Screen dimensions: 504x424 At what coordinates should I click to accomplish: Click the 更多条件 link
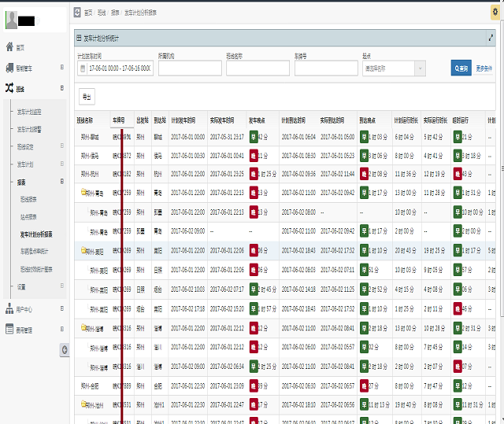coord(484,68)
